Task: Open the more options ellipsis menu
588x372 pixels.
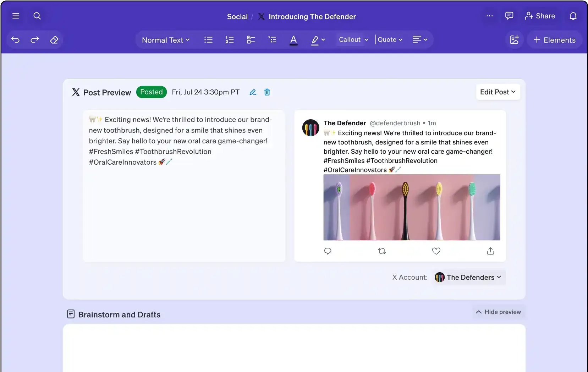Action: click(x=489, y=16)
